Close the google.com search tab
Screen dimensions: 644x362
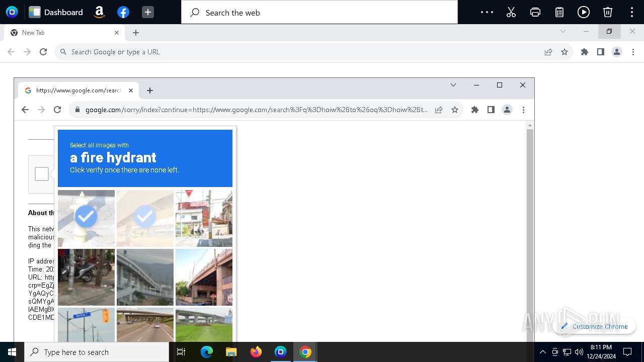pyautogui.click(x=131, y=90)
